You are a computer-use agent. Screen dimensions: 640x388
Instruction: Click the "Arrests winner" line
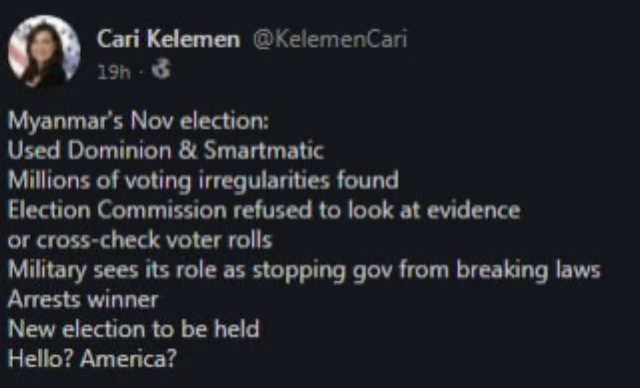click(x=83, y=300)
